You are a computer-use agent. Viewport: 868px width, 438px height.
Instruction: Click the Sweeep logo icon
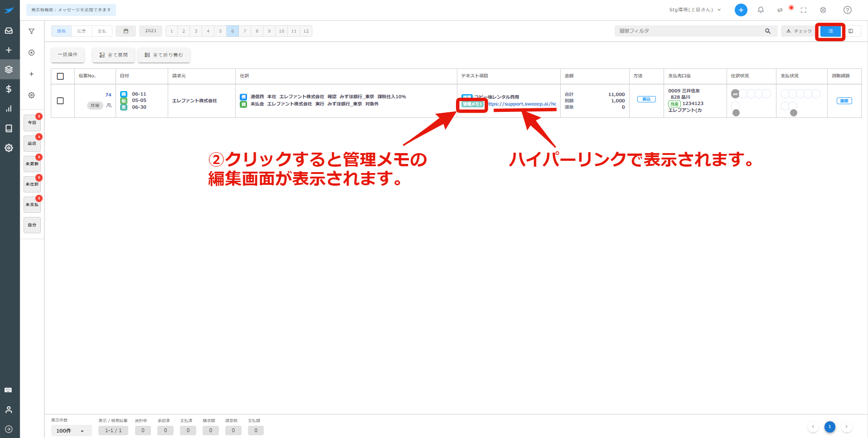pyautogui.click(x=9, y=10)
